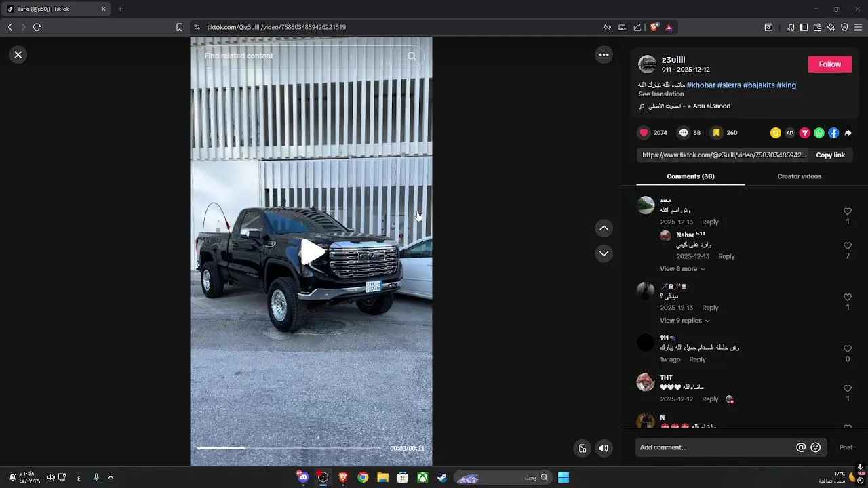868x488 pixels.
Task: Expand View 8 more replies
Action: pos(682,269)
